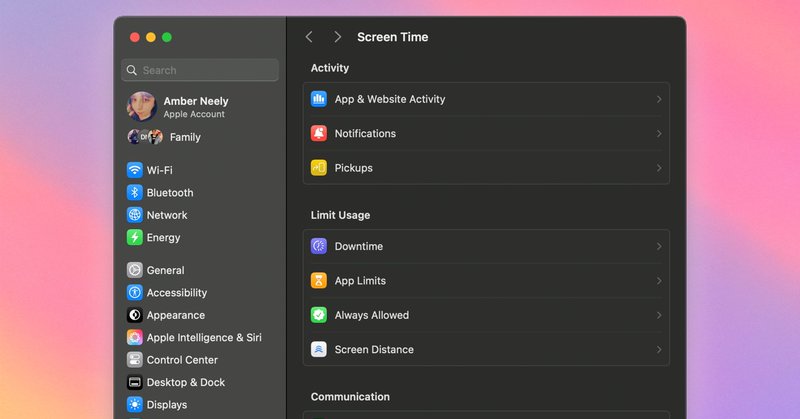Click the green Always Allowed checkmark icon

point(319,315)
